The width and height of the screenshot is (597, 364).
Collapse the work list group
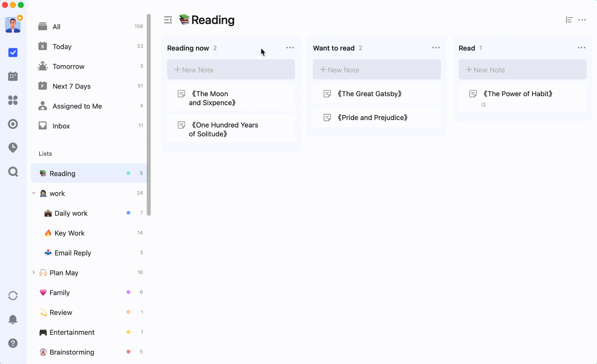[x=34, y=193]
